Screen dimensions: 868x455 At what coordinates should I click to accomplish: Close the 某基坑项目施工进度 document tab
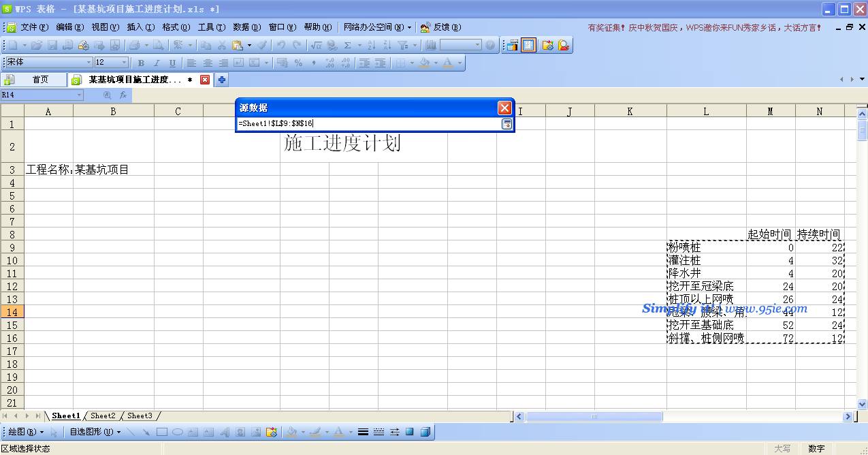pyautogui.click(x=205, y=80)
